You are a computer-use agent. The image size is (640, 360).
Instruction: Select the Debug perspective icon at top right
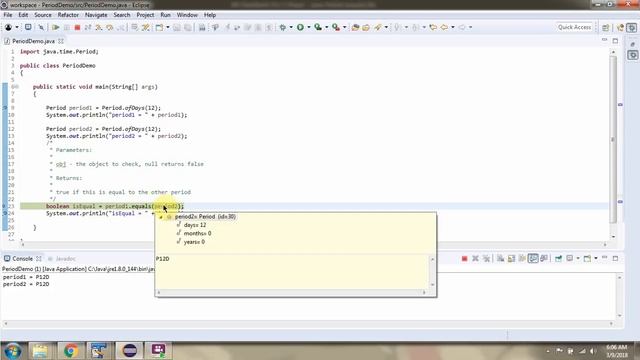(x=632, y=27)
